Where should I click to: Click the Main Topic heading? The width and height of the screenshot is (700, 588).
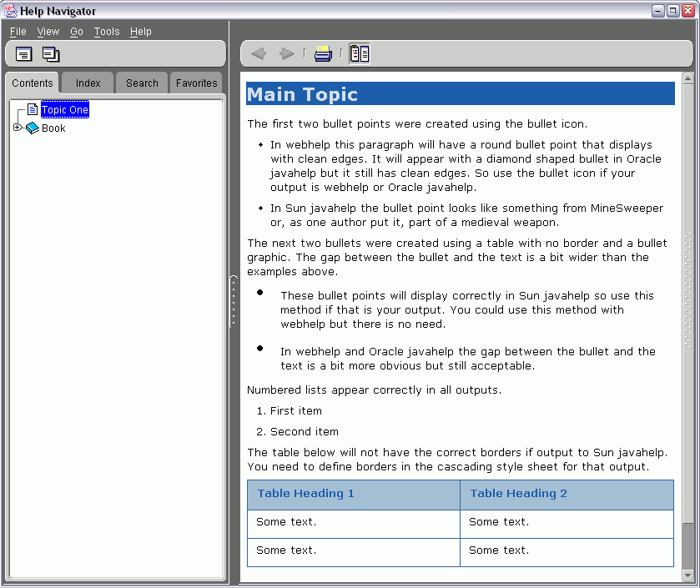461,93
